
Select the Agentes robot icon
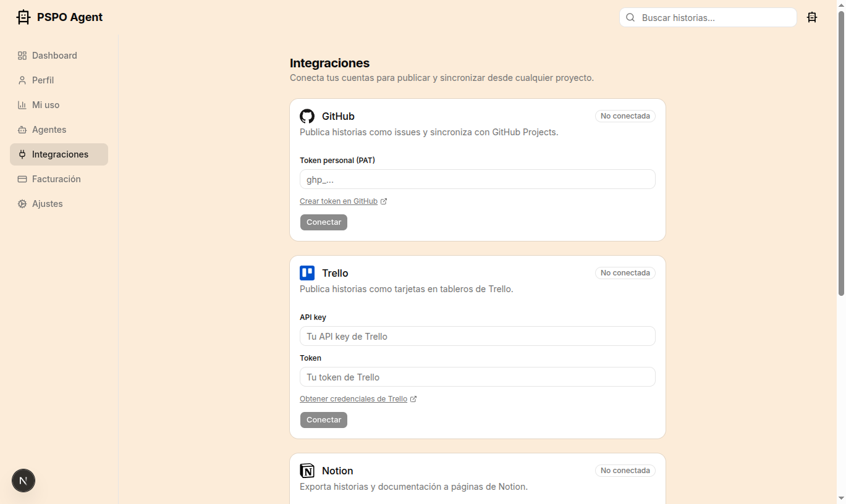click(21, 129)
